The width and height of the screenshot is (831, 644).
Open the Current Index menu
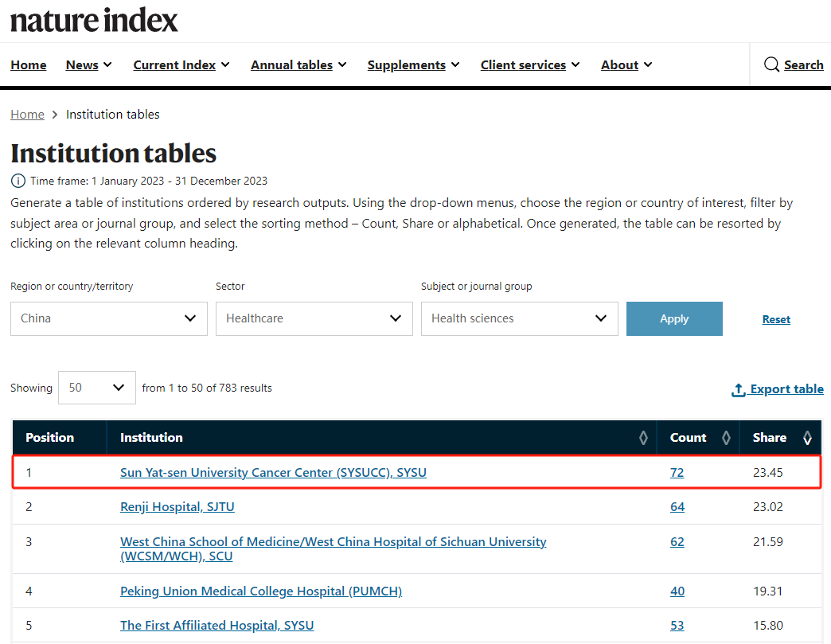tap(181, 65)
